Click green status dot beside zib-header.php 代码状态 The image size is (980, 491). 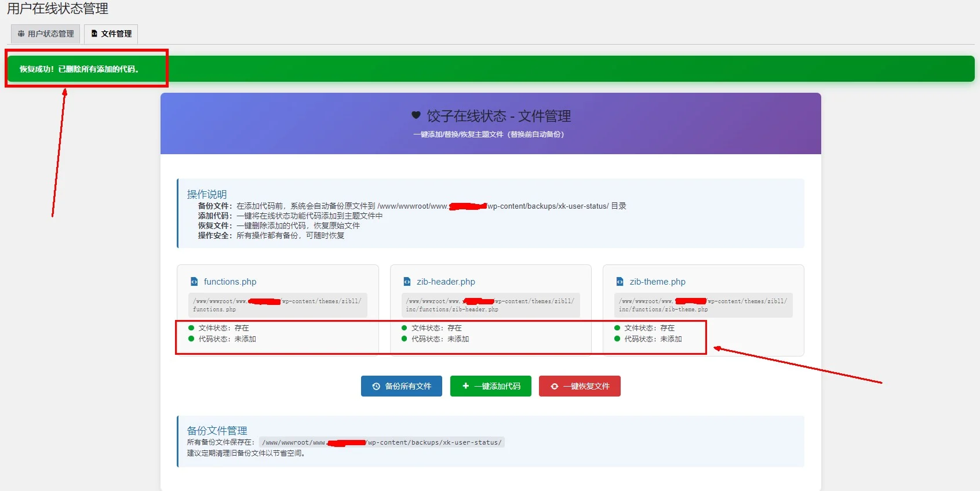tap(405, 339)
